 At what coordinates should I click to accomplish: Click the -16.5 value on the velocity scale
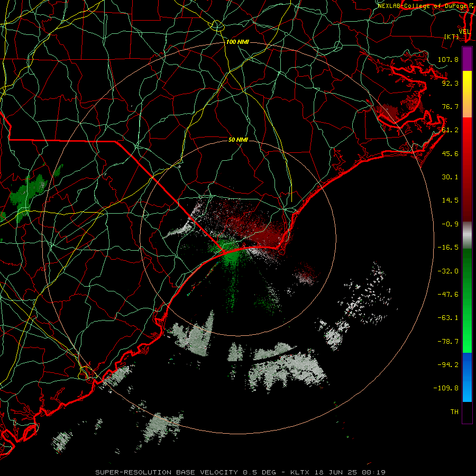448,248
